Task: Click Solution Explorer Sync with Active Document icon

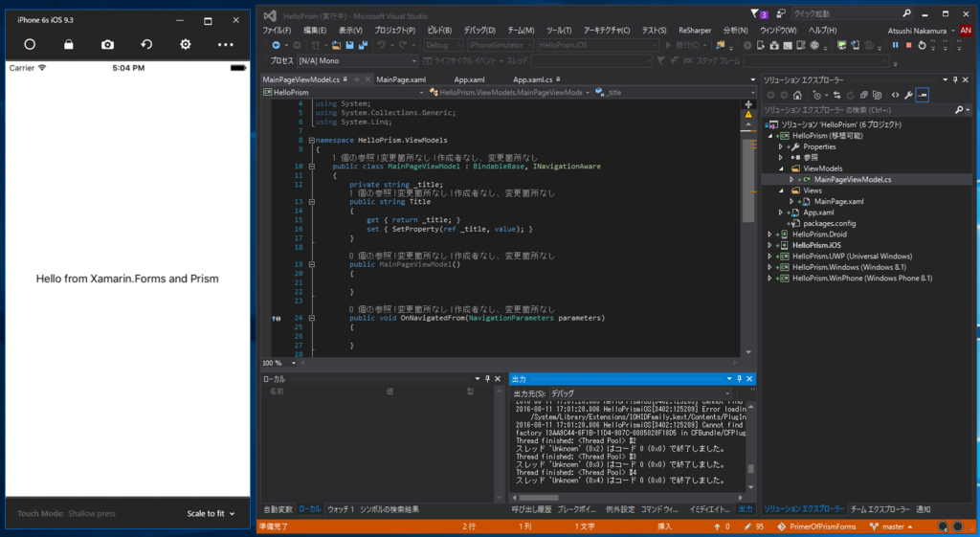Action: coord(836,95)
